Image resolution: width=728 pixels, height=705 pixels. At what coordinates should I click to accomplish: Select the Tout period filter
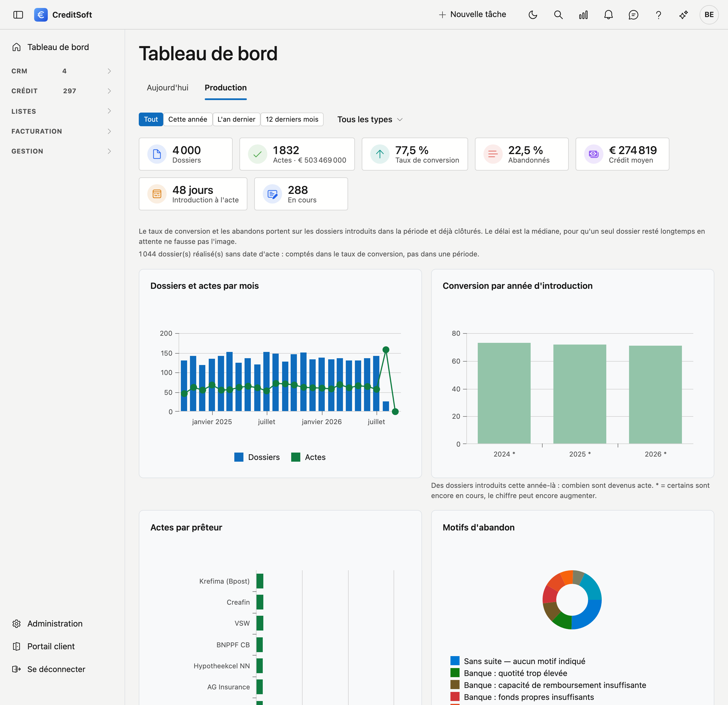tap(151, 120)
